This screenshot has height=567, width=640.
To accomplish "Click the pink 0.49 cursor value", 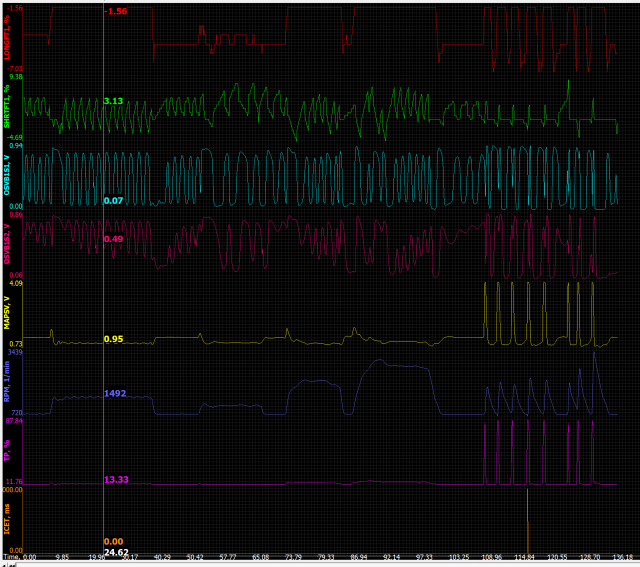I will [113, 240].
